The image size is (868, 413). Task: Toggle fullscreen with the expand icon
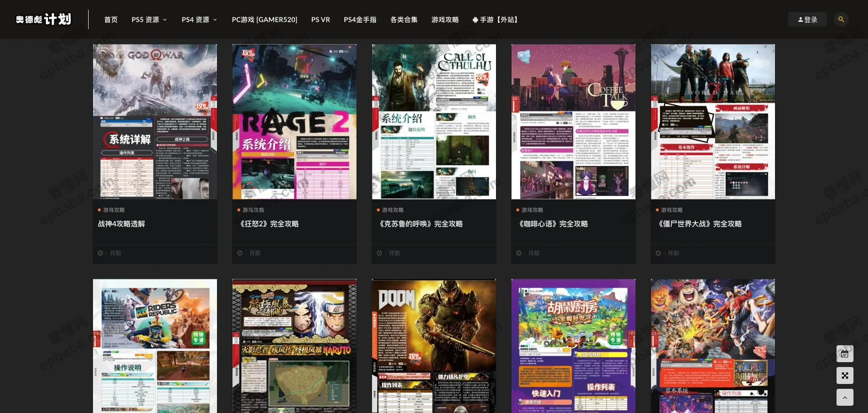(x=845, y=376)
